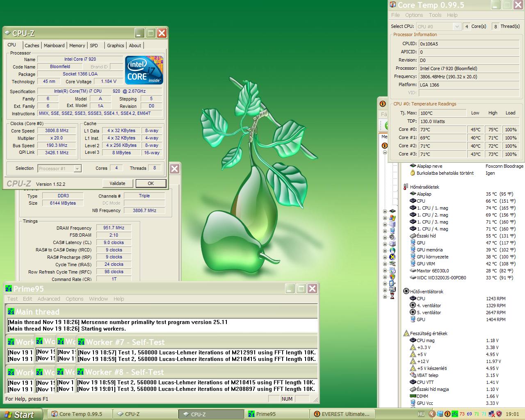Expand the Windows flag node in EVEREST tree
The width and height of the screenshot is (525, 420).
pyautogui.click(x=385, y=218)
